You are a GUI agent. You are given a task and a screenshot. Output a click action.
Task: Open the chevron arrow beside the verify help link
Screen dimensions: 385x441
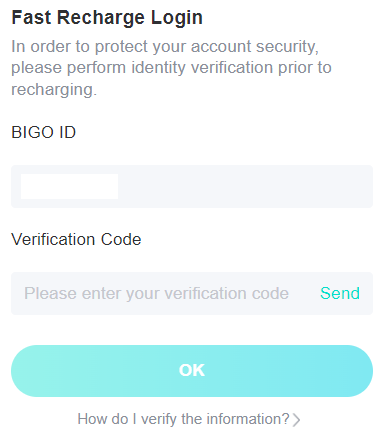click(x=296, y=420)
